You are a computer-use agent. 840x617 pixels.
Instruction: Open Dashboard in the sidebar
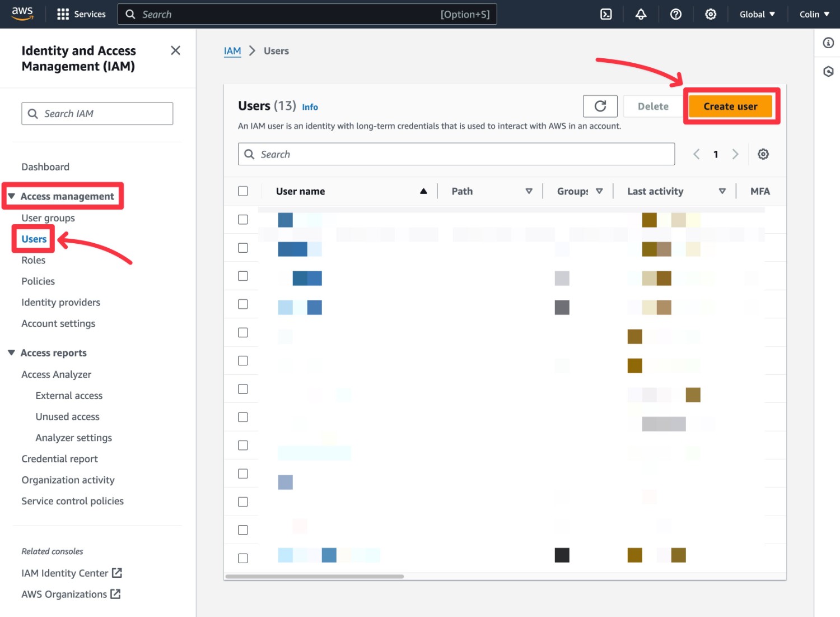(45, 166)
